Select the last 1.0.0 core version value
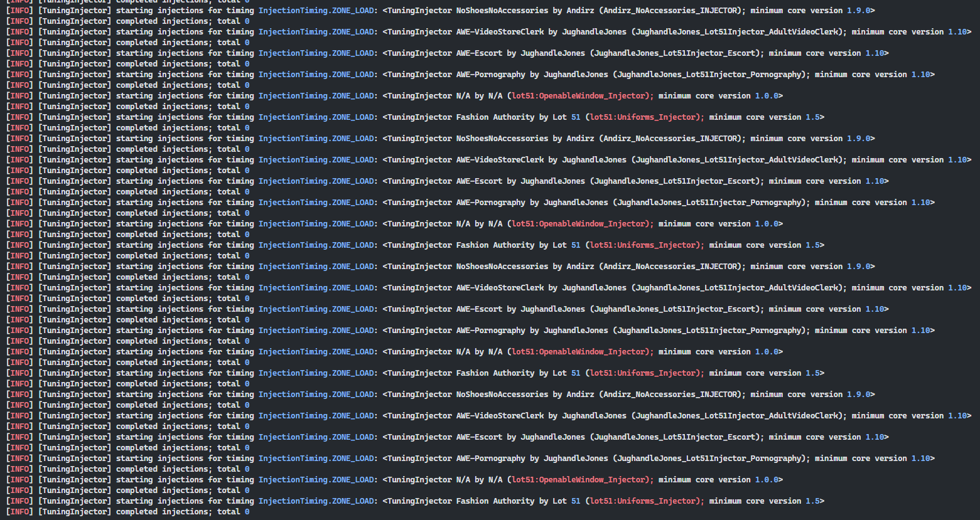The height and width of the screenshot is (520, 980). (767, 480)
